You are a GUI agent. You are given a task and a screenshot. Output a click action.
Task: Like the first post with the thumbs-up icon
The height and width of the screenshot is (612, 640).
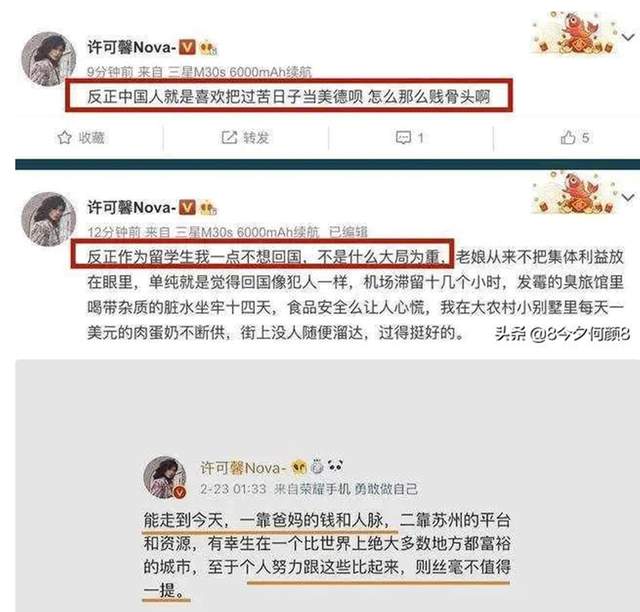[568, 137]
